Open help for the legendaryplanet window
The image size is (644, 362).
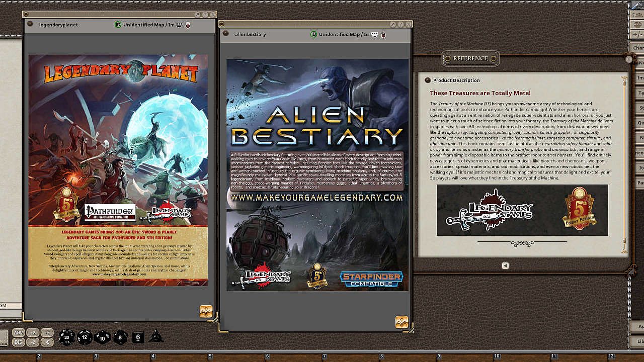click(205, 15)
